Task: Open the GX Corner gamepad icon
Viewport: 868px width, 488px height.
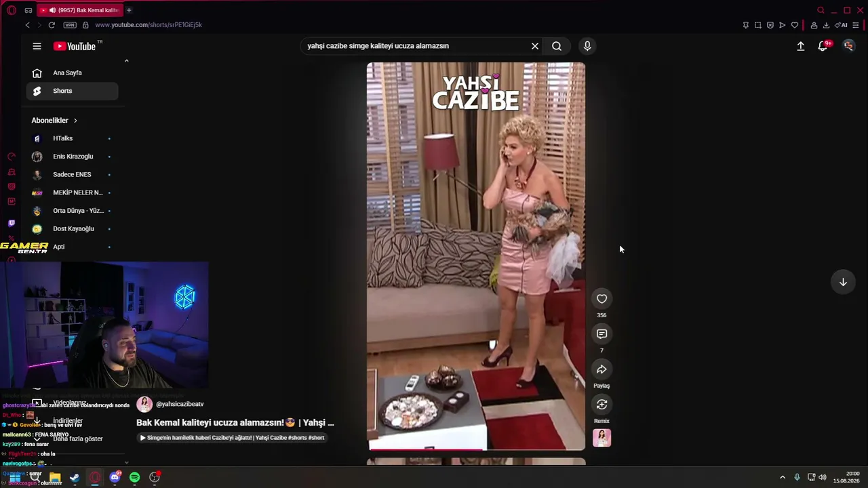Action: [x=28, y=10]
